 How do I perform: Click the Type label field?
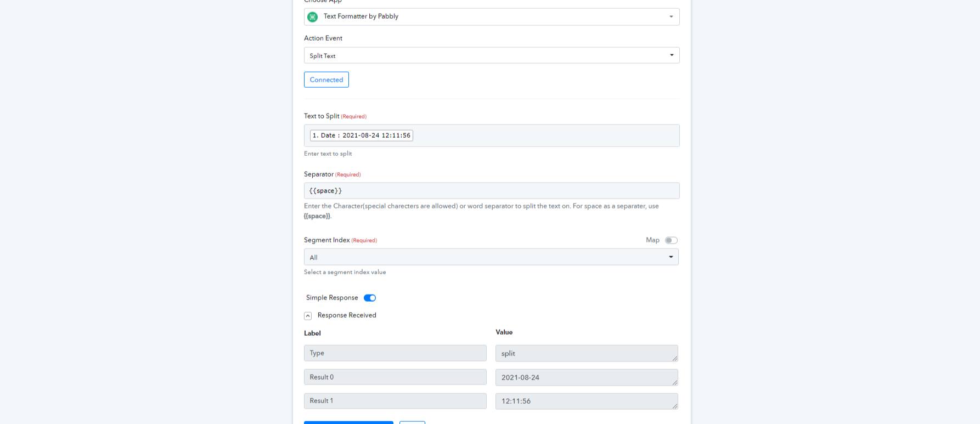pyautogui.click(x=395, y=353)
